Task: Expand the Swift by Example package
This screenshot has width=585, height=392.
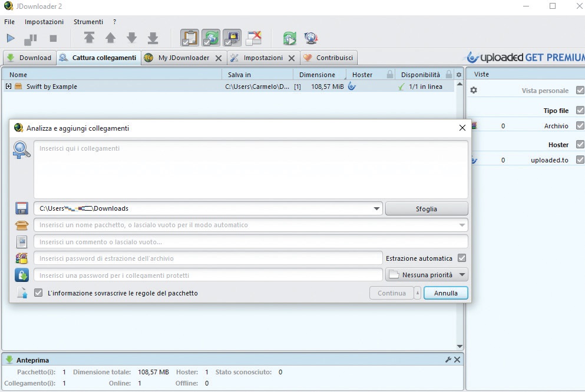Action: pyautogui.click(x=9, y=87)
